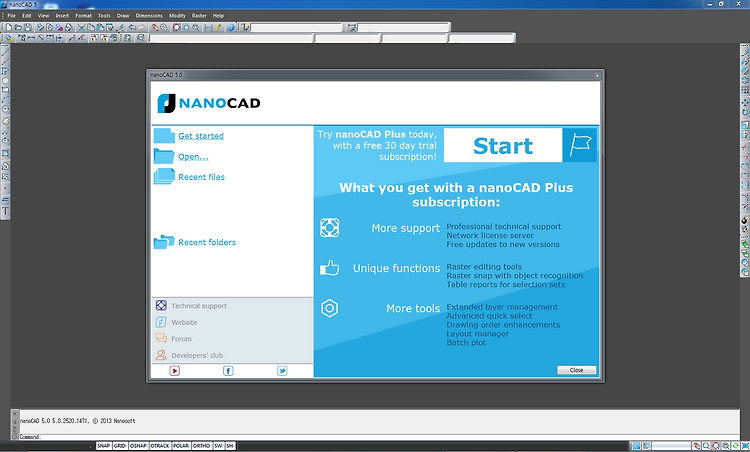Select the Polygon draw tool
This screenshot has width=750, height=452.
point(6,80)
